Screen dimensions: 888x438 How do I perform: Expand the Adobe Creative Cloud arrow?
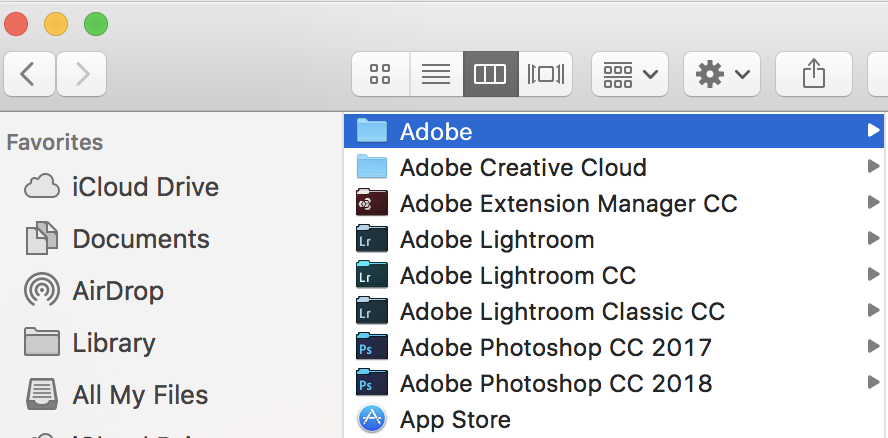pyautogui.click(x=873, y=167)
